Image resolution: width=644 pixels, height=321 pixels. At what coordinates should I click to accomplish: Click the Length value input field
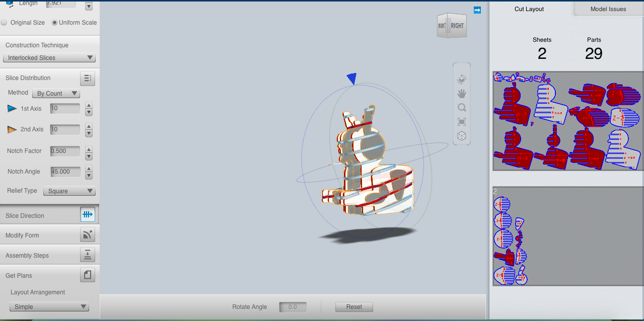click(61, 4)
